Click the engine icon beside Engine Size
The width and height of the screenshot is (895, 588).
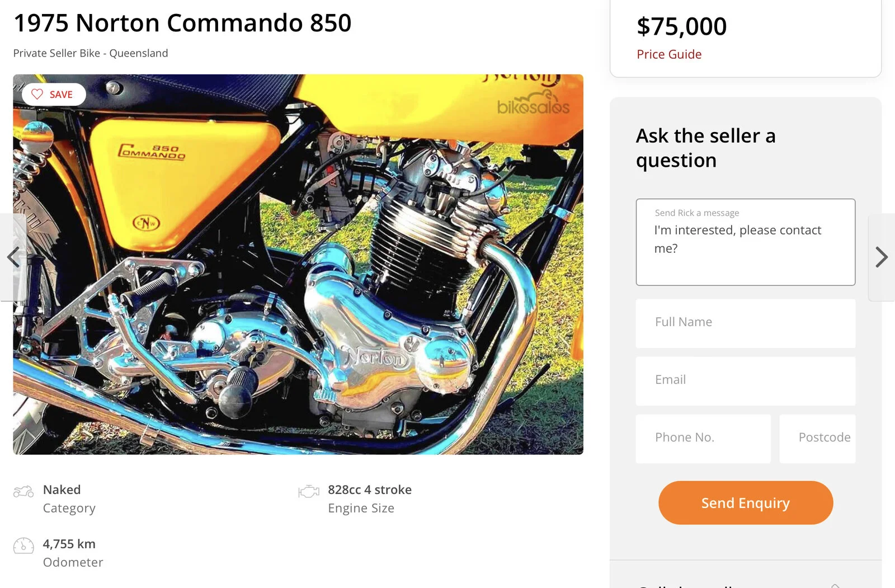[308, 490]
